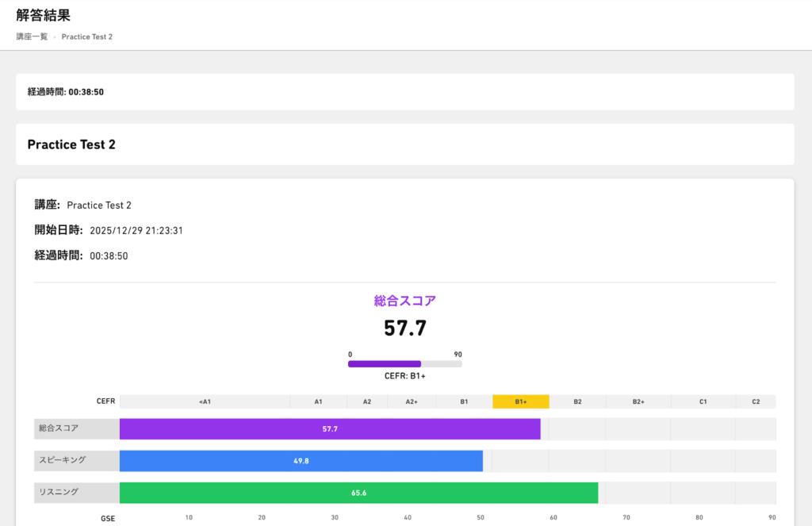
Task: Open the 講座一覧 breadcrumb link
Action: [32, 36]
